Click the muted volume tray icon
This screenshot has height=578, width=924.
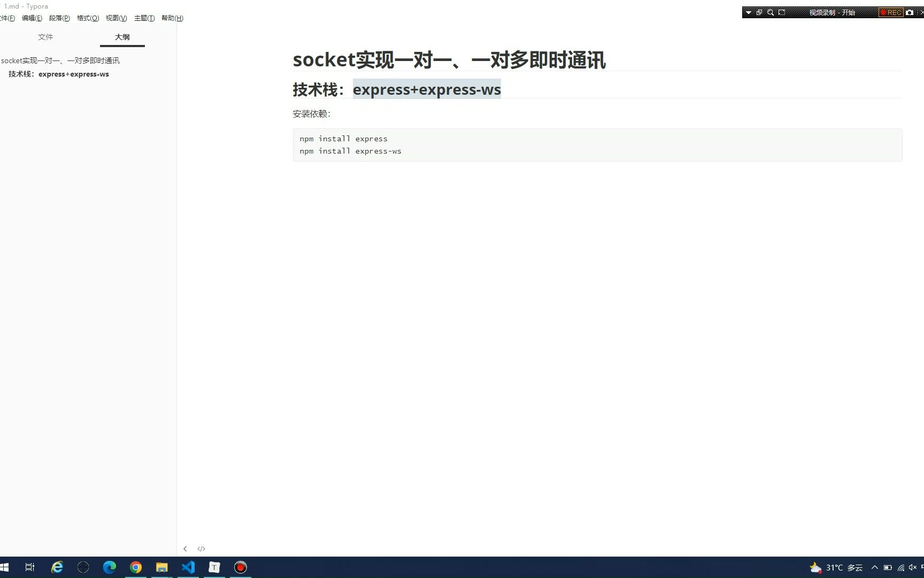(913, 567)
